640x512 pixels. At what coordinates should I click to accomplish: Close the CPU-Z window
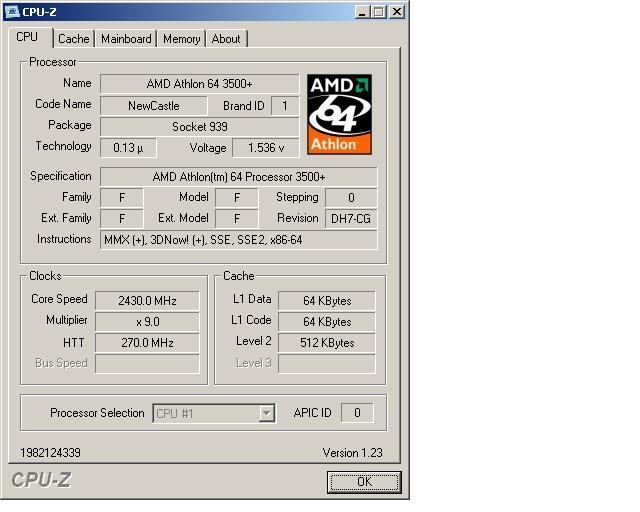[x=397, y=11]
